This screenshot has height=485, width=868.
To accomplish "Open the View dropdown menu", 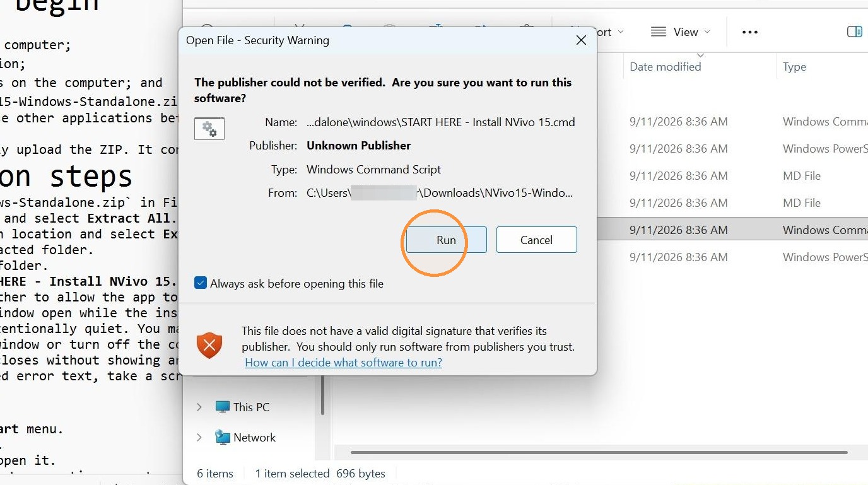I will coord(680,32).
